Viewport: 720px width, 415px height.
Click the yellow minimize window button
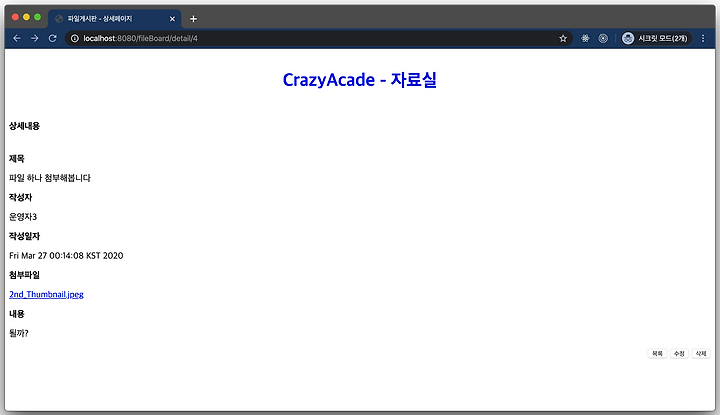(x=26, y=17)
